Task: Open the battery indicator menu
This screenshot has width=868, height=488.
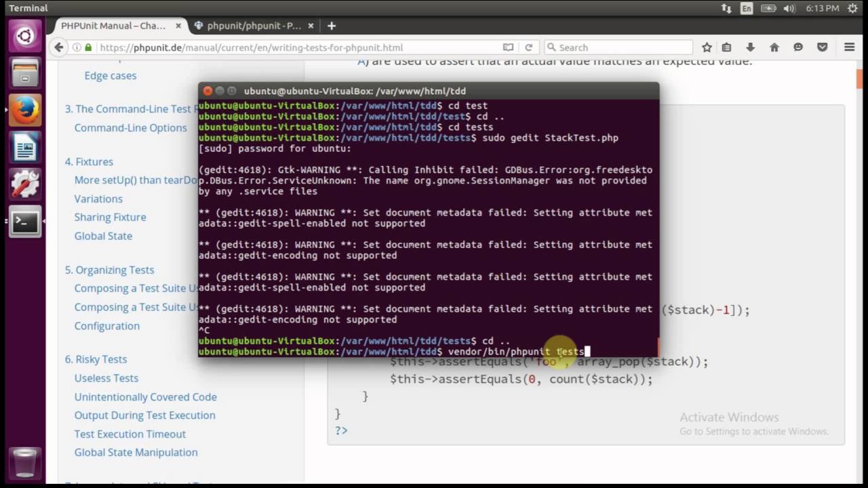Action: [768, 8]
